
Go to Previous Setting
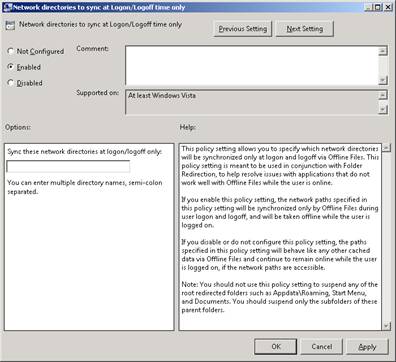(243, 29)
